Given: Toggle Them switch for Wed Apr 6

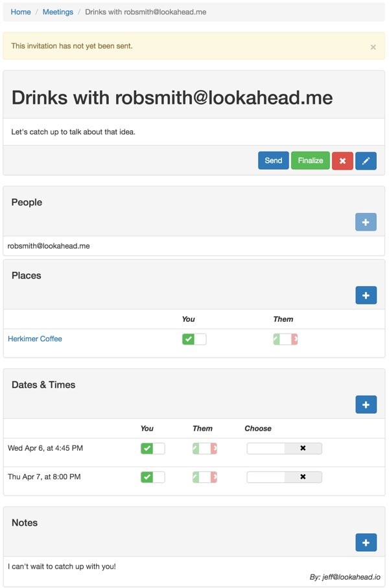Looking at the screenshot, I should click(205, 449).
